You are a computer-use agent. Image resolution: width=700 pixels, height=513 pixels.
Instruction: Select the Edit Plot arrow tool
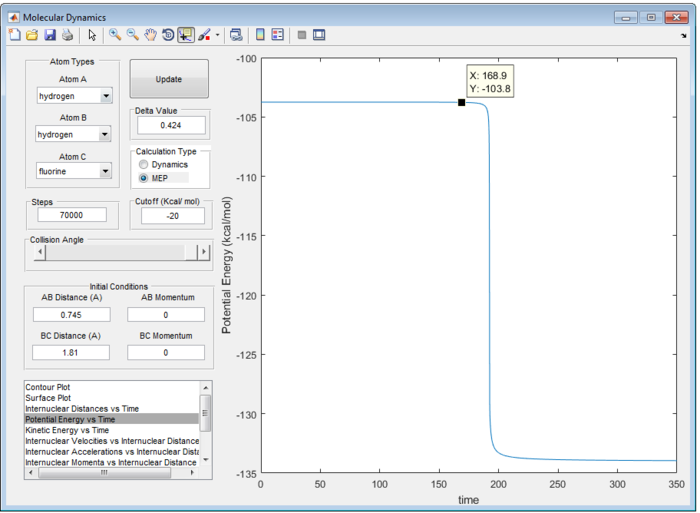(92, 35)
